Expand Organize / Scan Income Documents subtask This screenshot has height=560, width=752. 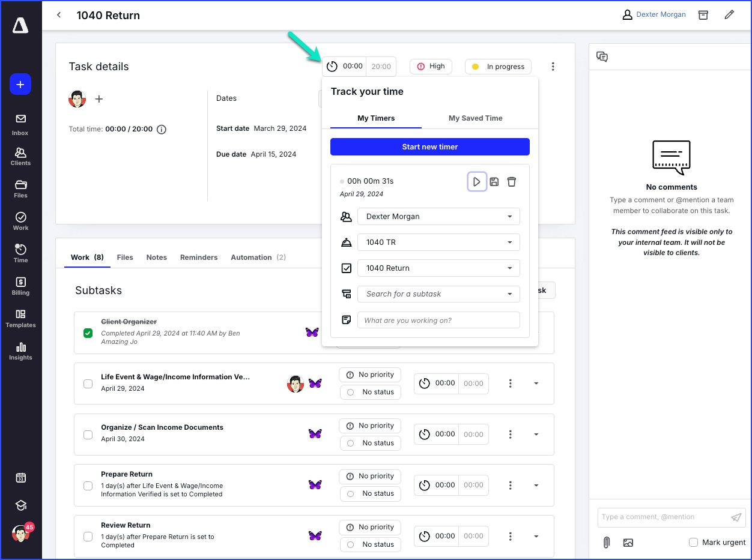coord(536,435)
